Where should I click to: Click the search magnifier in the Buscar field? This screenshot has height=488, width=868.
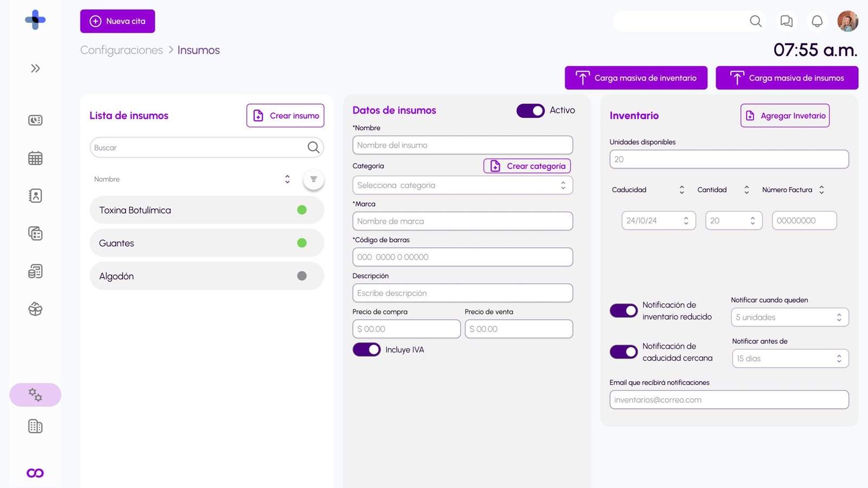[x=314, y=147]
